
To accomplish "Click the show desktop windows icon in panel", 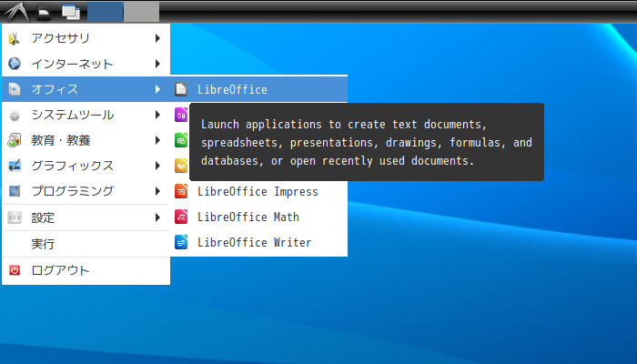I will [71, 12].
